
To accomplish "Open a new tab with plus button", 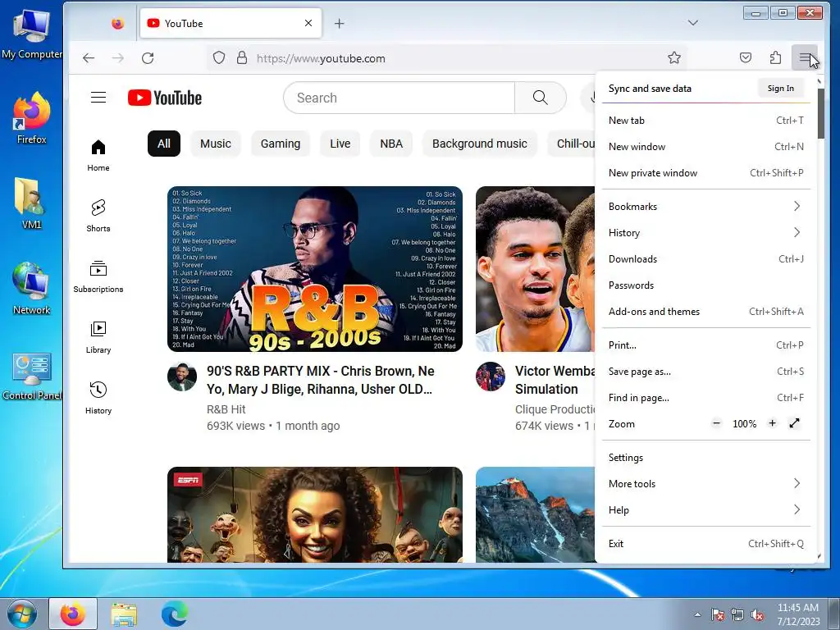I will click(x=339, y=24).
